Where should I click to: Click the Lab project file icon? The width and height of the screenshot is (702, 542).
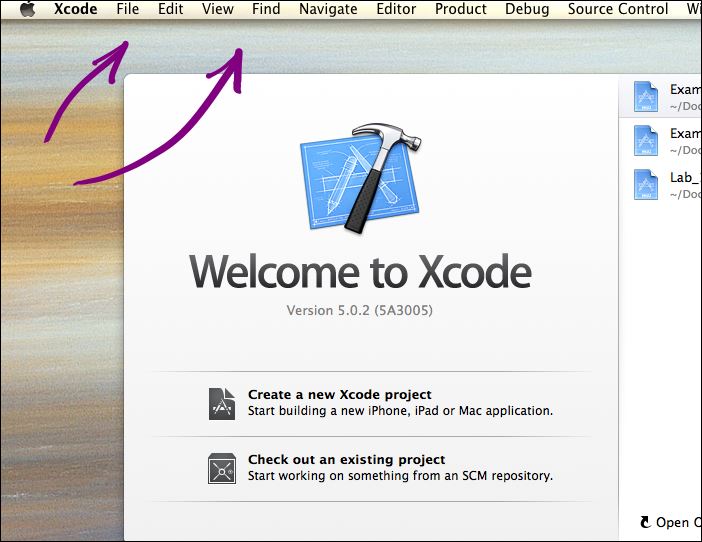(x=646, y=184)
